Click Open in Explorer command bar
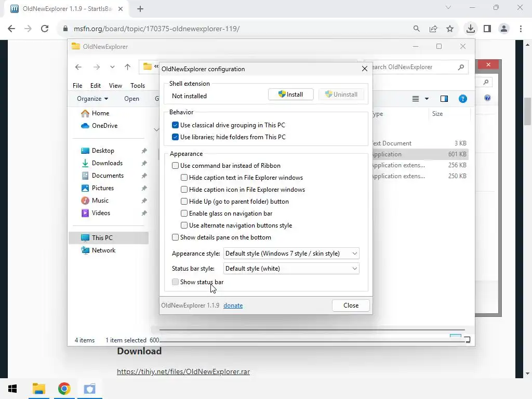 [131, 99]
